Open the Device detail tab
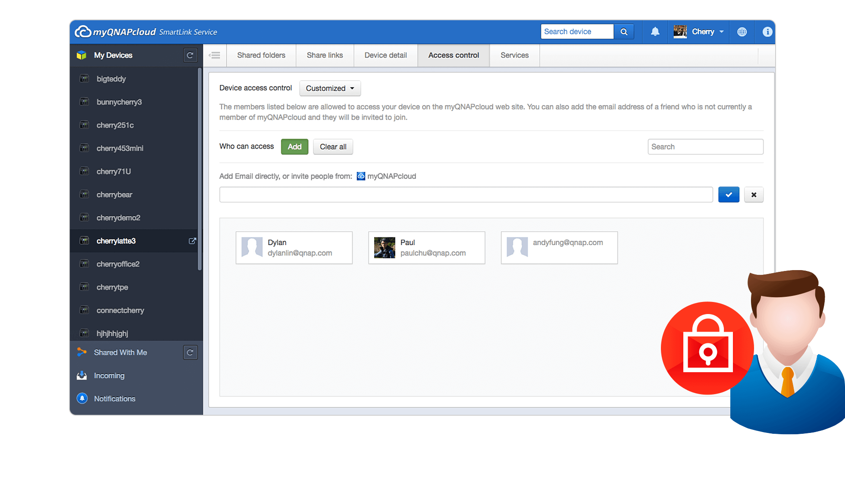The width and height of the screenshot is (845, 504). 385,55
